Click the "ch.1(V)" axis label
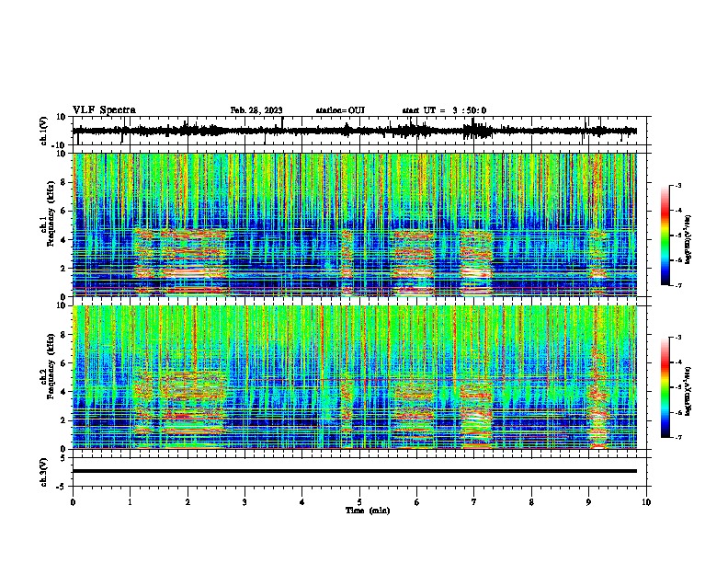 click(x=44, y=131)
